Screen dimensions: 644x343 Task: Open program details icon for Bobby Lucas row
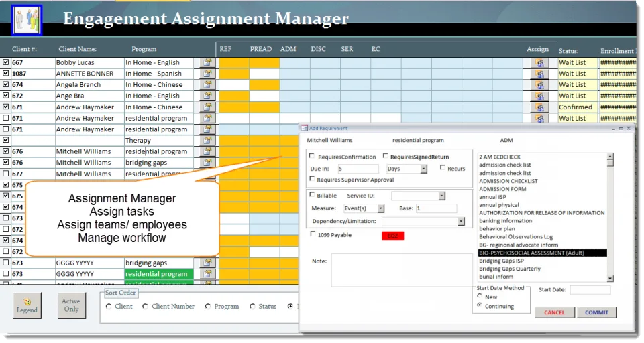tap(207, 62)
